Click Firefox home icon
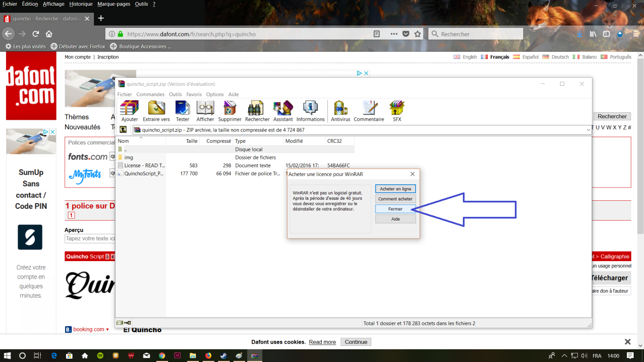644x362 pixels. 49,34
